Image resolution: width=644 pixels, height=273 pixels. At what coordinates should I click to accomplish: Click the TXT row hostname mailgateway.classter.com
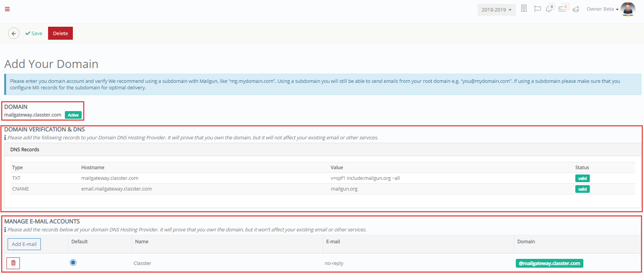[110, 178]
